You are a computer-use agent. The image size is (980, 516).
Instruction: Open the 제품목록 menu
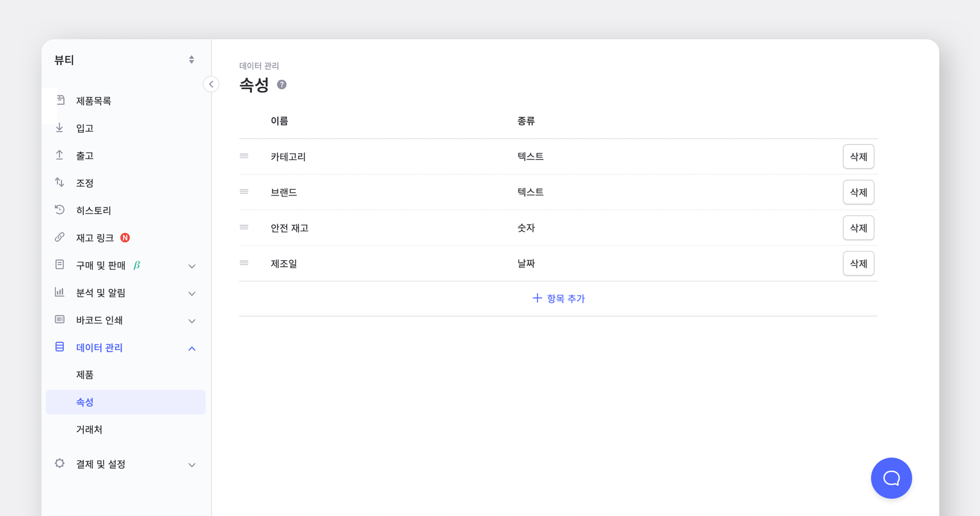click(94, 101)
